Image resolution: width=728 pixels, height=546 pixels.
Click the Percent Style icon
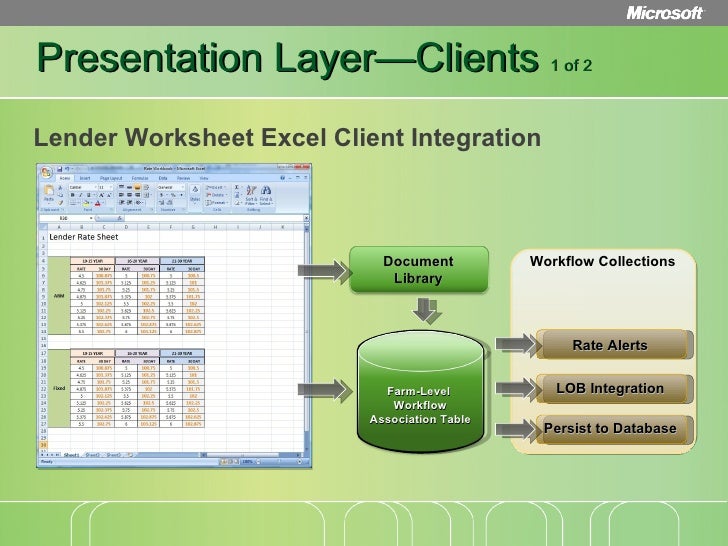click(x=173, y=195)
